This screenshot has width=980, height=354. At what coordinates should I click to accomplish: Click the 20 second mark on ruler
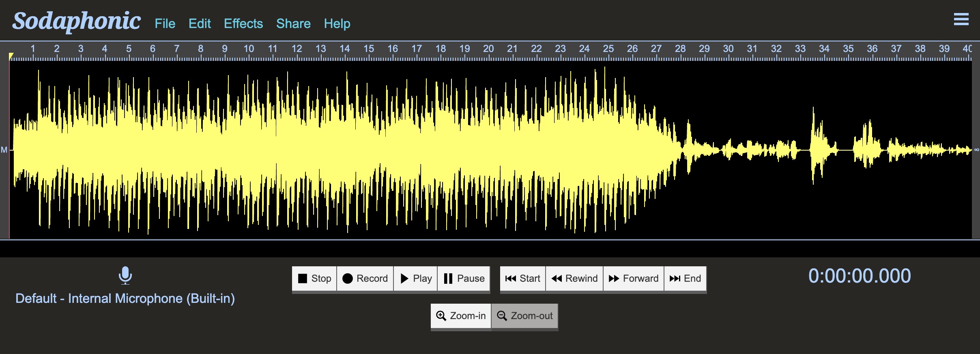[488, 49]
